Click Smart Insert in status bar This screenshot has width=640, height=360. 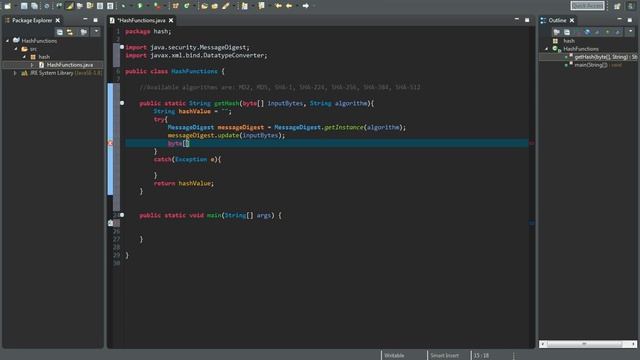click(x=444, y=356)
